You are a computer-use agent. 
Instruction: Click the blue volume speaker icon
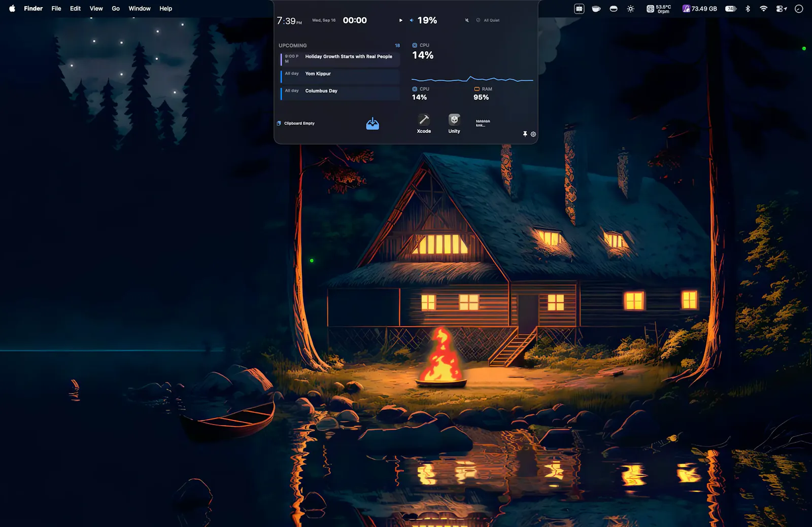tap(412, 20)
